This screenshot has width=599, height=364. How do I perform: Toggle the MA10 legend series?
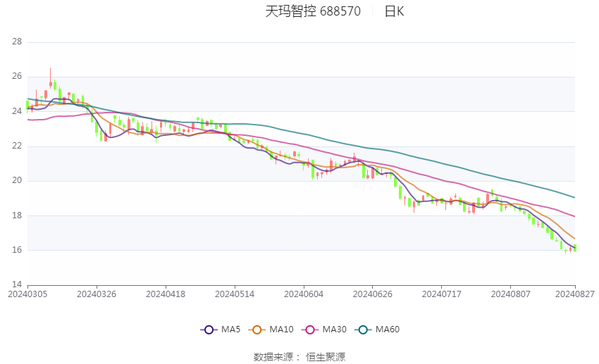click(x=271, y=330)
